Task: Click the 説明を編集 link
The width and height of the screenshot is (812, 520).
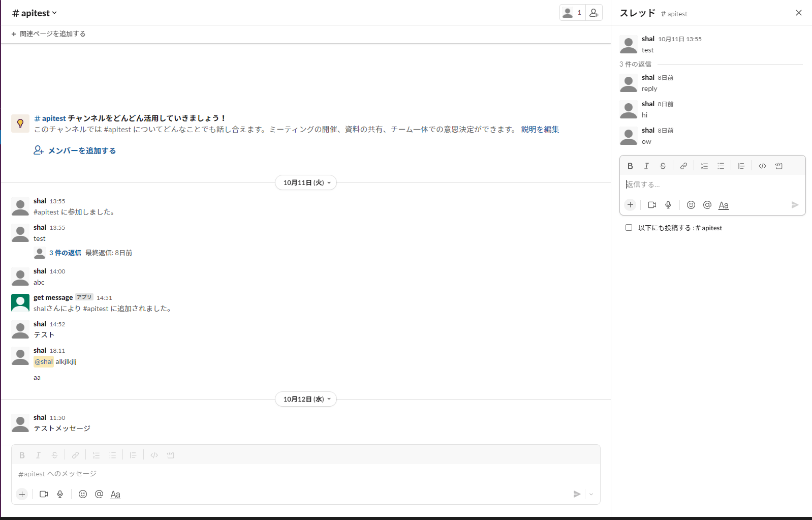Action: pos(540,130)
